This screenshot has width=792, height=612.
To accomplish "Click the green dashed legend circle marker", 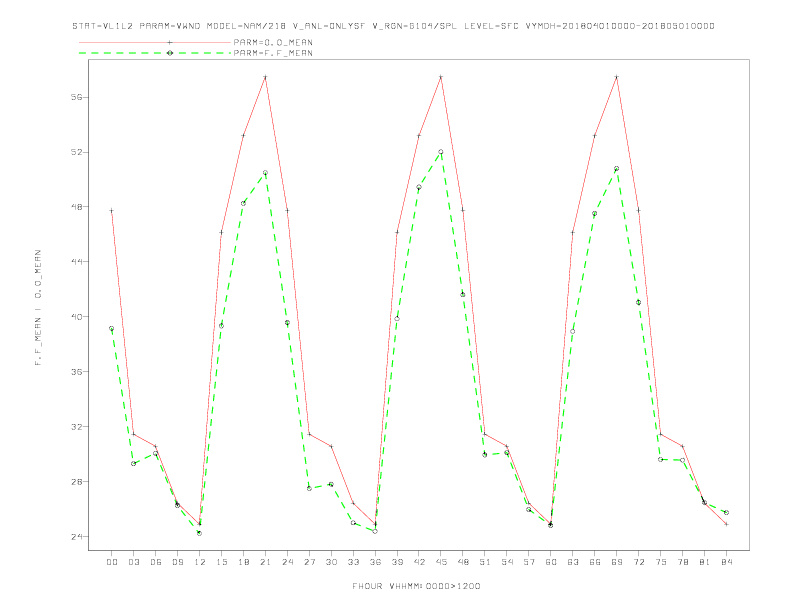I will pyautogui.click(x=170, y=53).
